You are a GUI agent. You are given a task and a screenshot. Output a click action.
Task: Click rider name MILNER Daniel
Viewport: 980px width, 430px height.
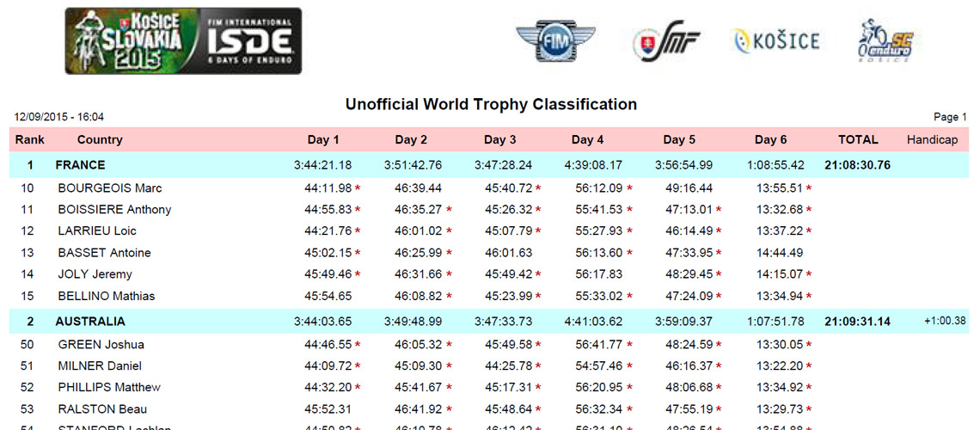pos(100,366)
